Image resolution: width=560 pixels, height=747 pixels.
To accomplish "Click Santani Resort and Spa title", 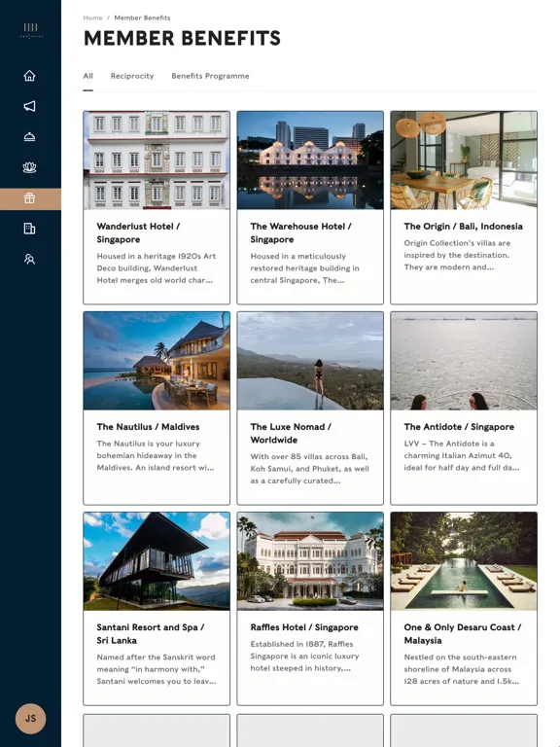I will pyautogui.click(x=151, y=634).
